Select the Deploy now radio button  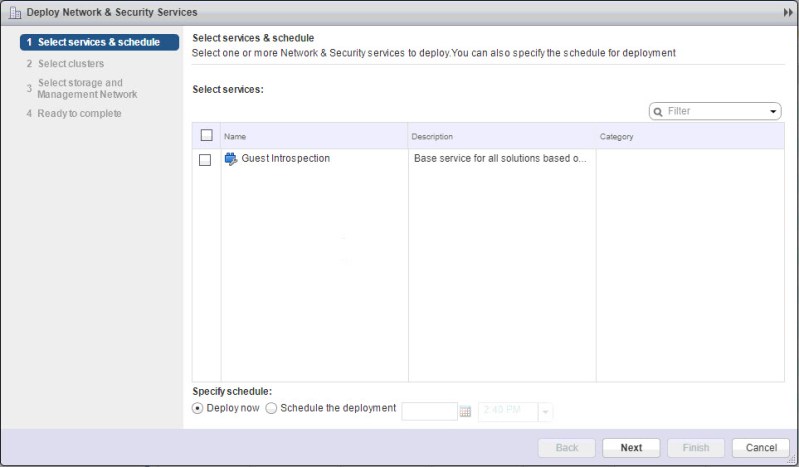pos(198,408)
